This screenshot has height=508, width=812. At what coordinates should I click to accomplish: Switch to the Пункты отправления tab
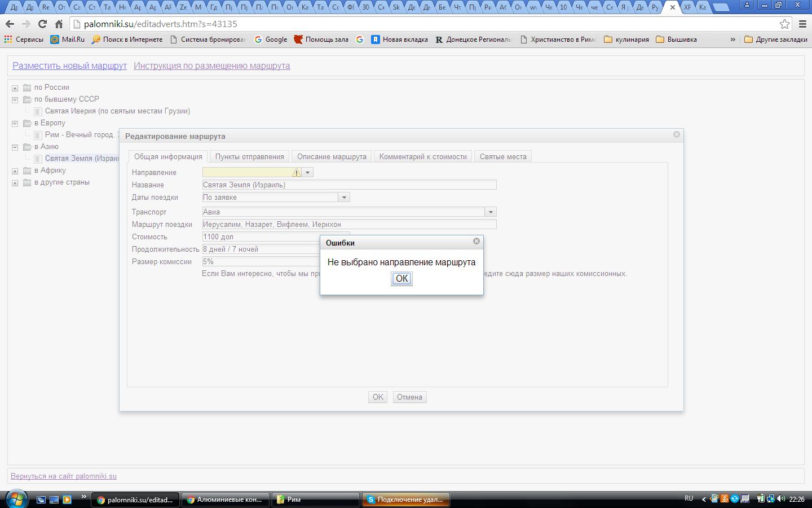(x=249, y=157)
